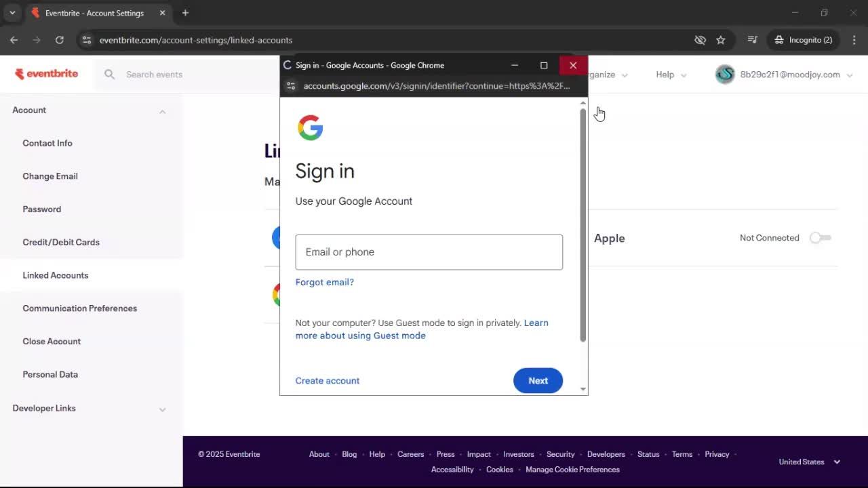Toggle the Apple account connection switch
This screenshot has width=868, height=488.
click(x=821, y=238)
